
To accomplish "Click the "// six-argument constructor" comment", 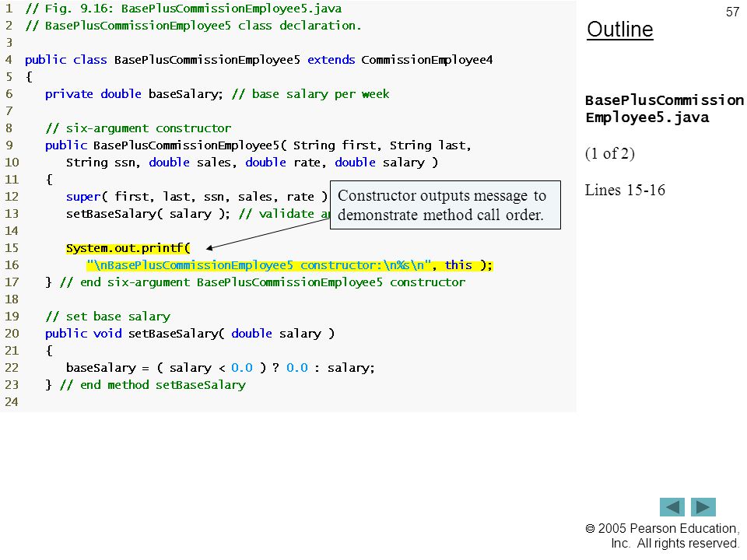I will point(139,128).
